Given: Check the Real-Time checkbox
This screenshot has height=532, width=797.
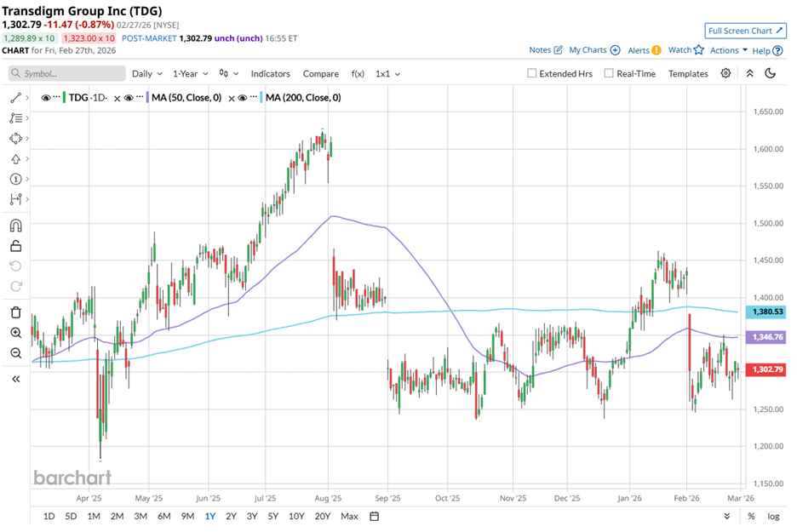Looking at the screenshot, I should pyautogui.click(x=609, y=74).
